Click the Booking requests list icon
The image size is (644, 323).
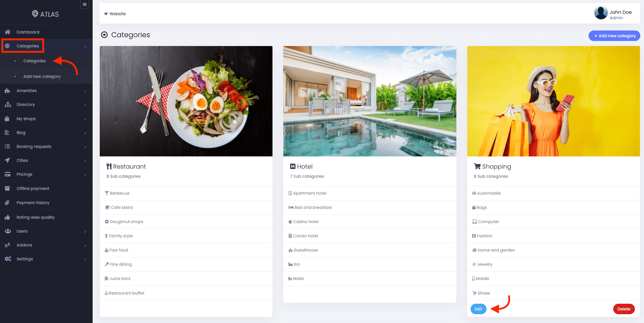[7, 147]
